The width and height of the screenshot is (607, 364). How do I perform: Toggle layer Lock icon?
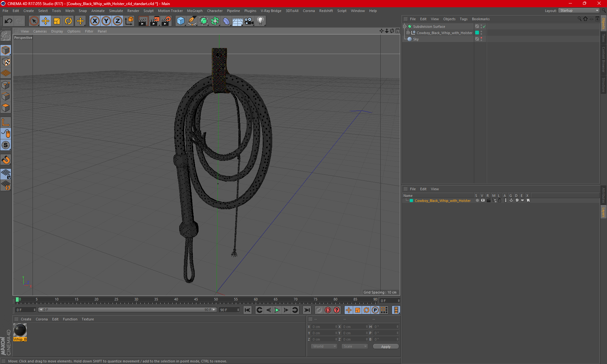click(x=500, y=200)
